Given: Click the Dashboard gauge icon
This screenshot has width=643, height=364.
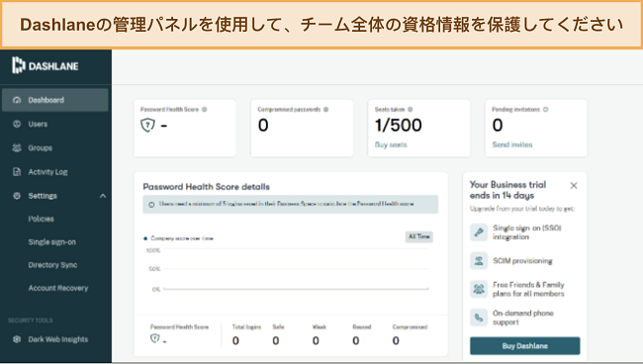Looking at the screenshot, I should [x=17, y=100].
